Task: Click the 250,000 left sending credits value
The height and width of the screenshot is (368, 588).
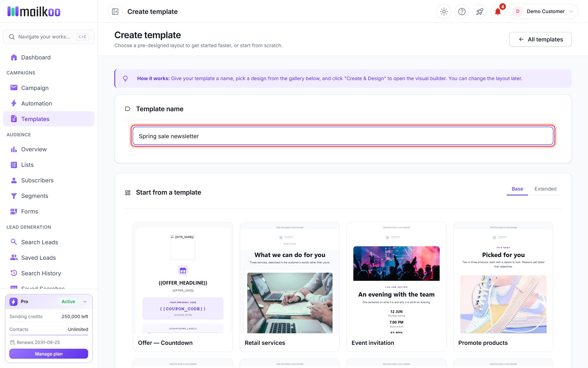Action: 75,316
